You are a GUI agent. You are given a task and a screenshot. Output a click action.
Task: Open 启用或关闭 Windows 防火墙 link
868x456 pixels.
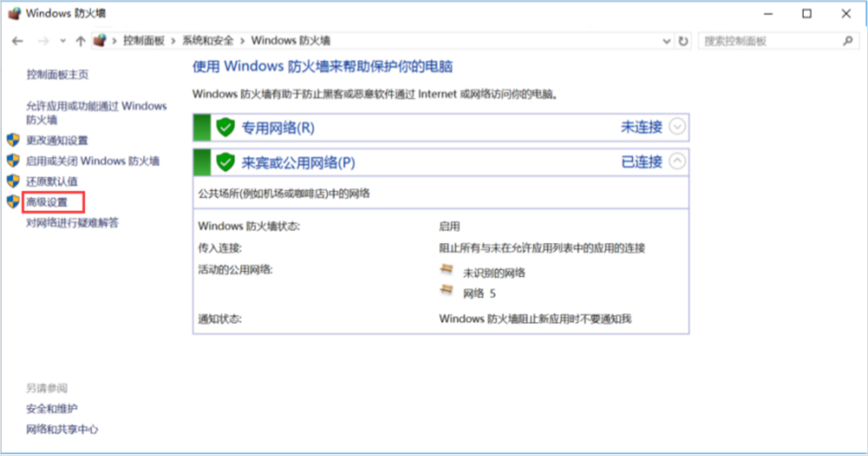[93, 161]
